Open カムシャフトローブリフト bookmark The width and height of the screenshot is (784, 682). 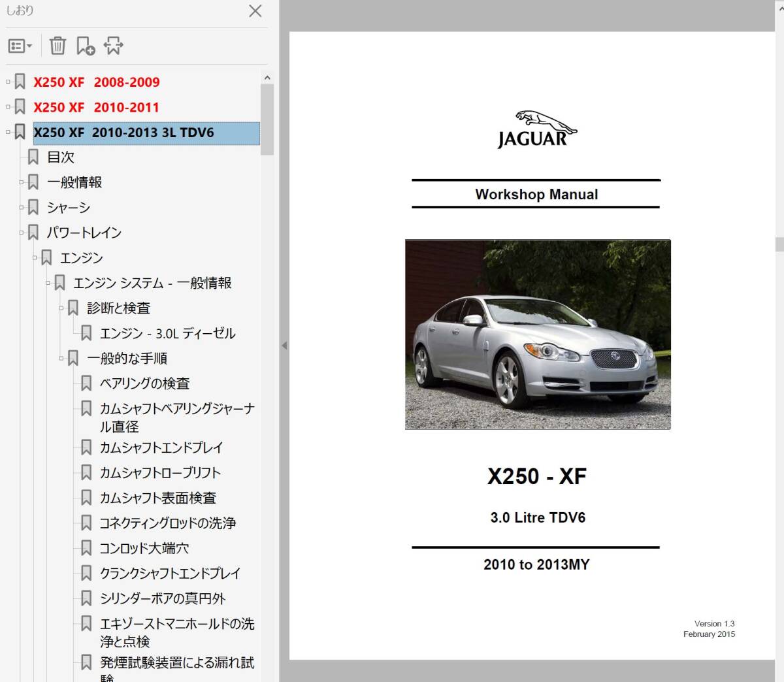[x=161, y=473]
